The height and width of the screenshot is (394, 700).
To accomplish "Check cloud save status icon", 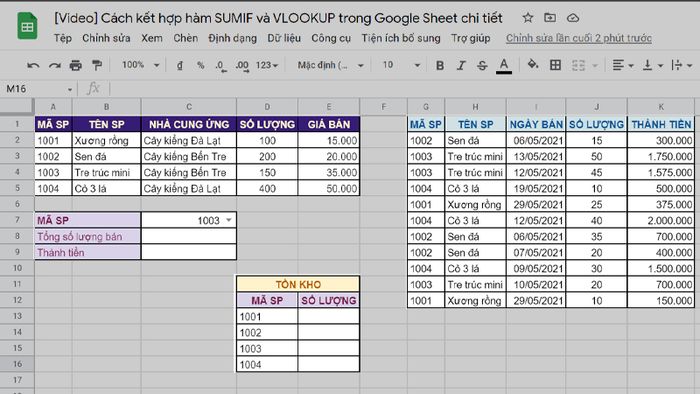I will point(573,18).
